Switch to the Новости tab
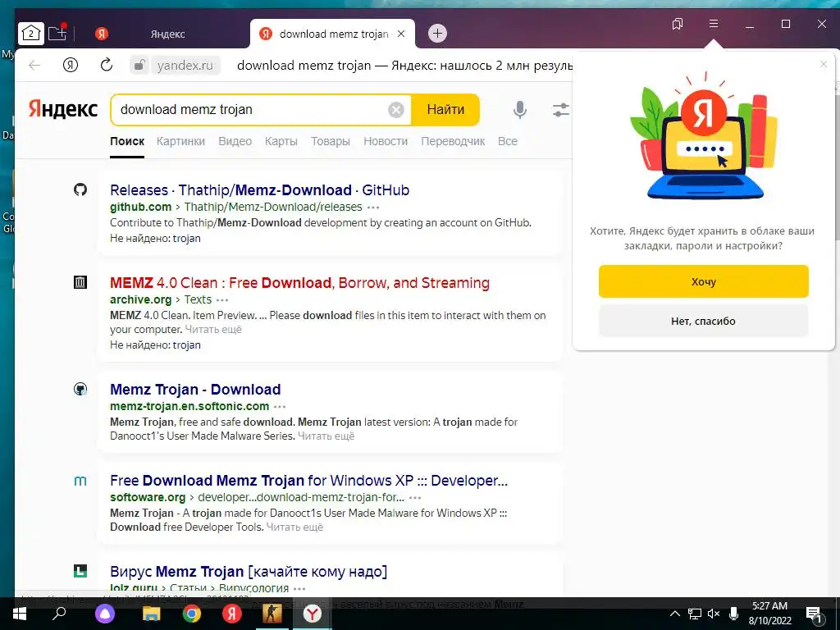This screenshot has height=630, width=840. (386, 141)
